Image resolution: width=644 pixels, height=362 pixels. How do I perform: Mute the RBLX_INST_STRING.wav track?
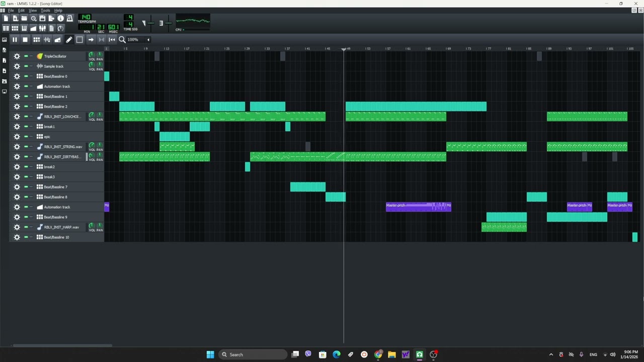[x=26, y=147]
